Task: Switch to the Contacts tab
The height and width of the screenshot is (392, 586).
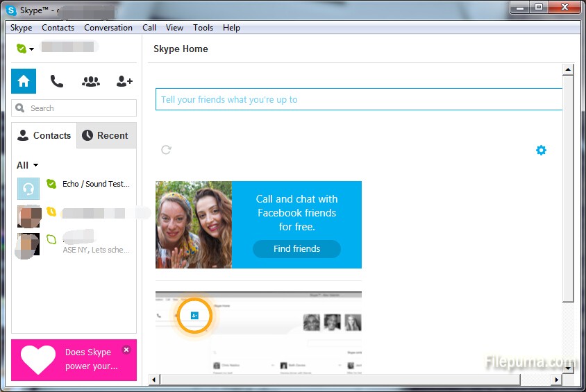Action: pos(44,136)
